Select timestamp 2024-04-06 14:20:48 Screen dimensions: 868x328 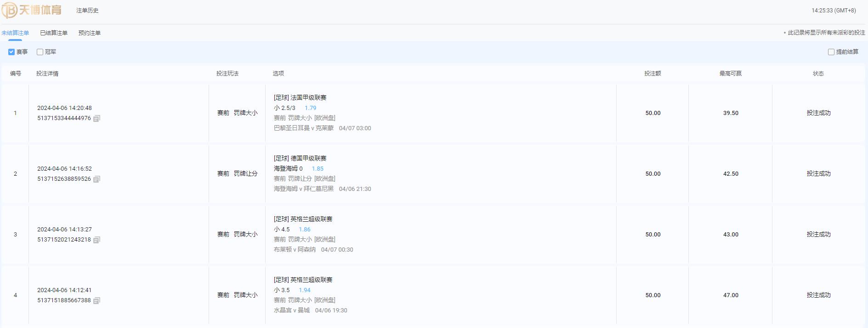coord(64,108)
